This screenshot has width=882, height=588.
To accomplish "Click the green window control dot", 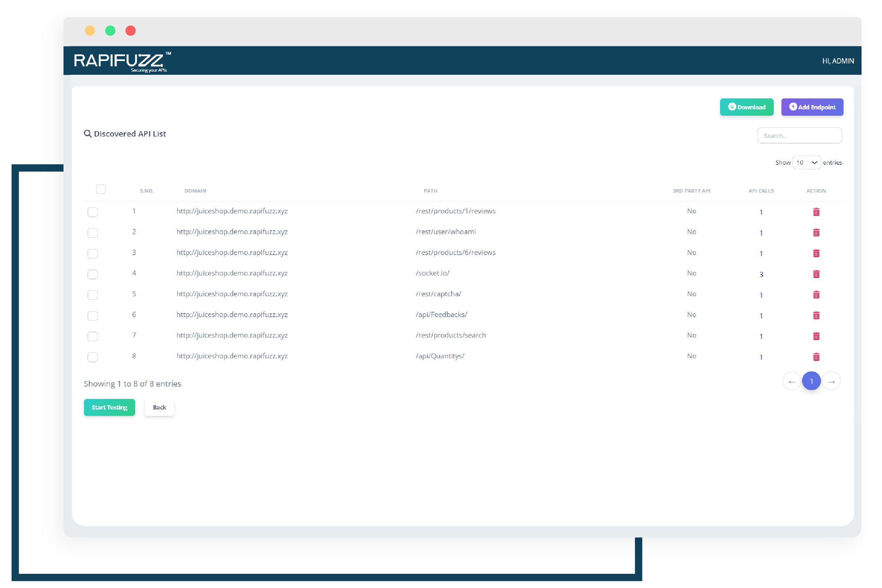I will click(x=110, y=30).
